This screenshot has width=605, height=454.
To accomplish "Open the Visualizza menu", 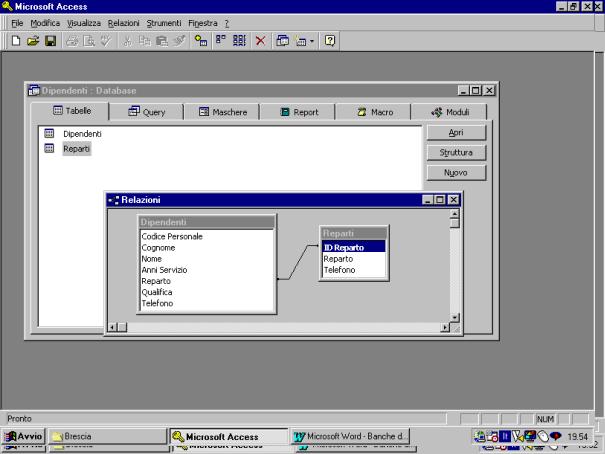I will coord(84,23).
